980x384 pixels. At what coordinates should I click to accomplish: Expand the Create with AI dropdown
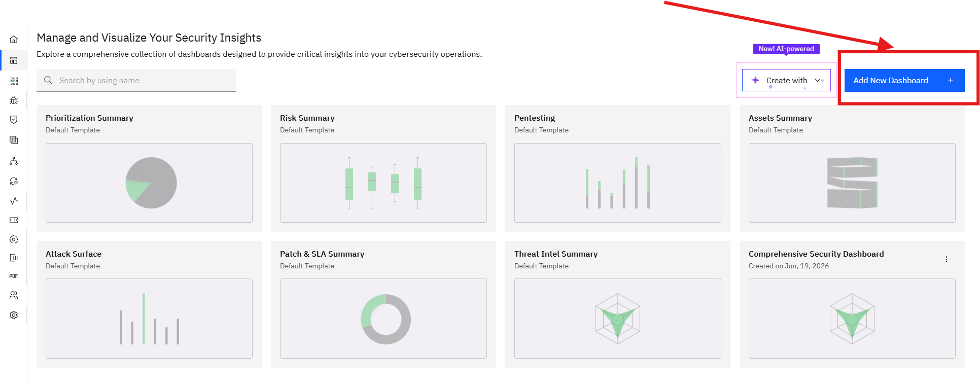(786, 80)
